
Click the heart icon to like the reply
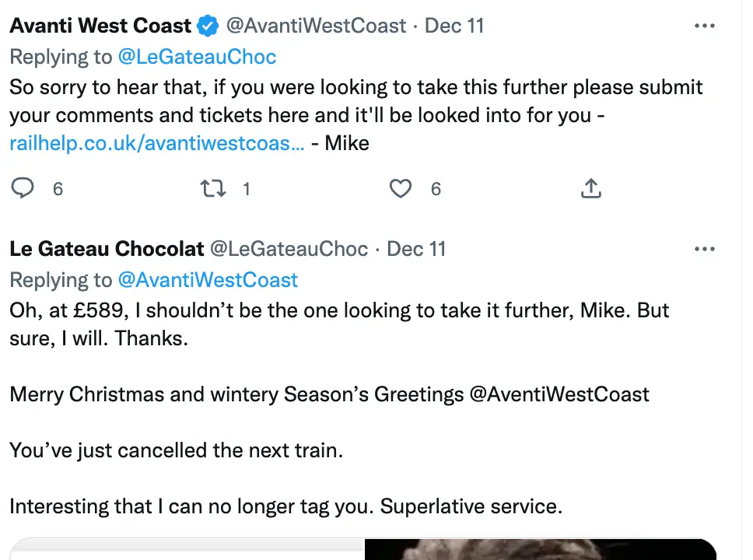pyautogui.click(x=401, y=188)
